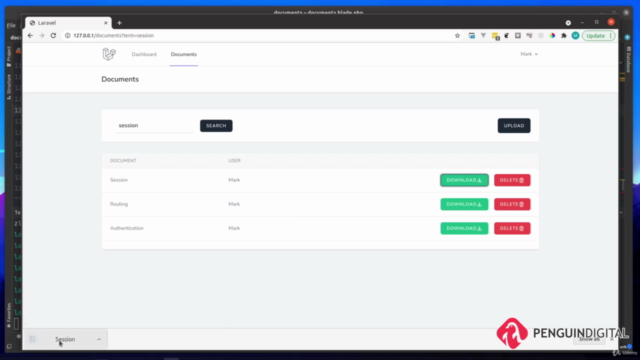
Task: Click the Laravel logo in navbar
Action: coord(109,54)
